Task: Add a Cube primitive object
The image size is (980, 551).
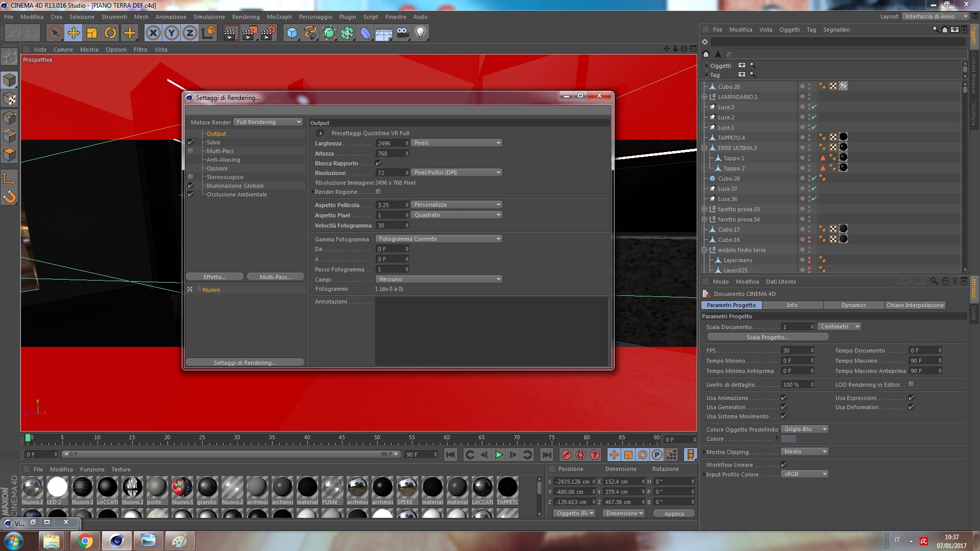Action: [x=292, y=33]
